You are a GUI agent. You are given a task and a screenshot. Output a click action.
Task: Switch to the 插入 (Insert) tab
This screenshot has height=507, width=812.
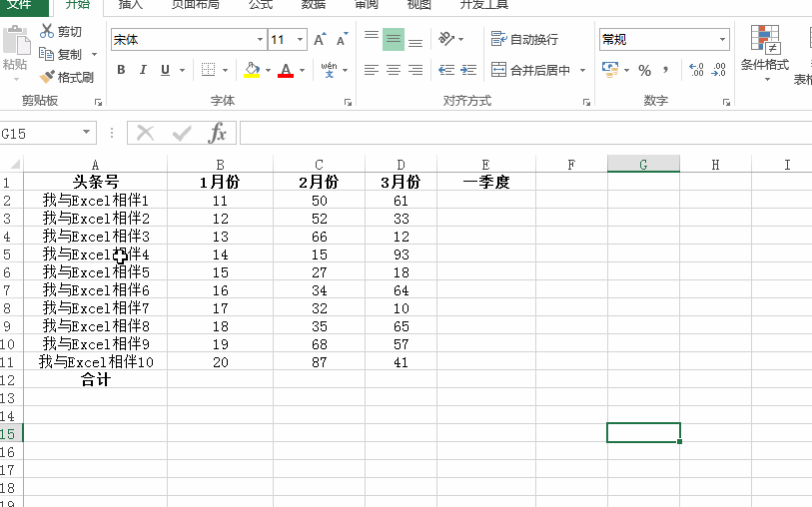[130, 5]
